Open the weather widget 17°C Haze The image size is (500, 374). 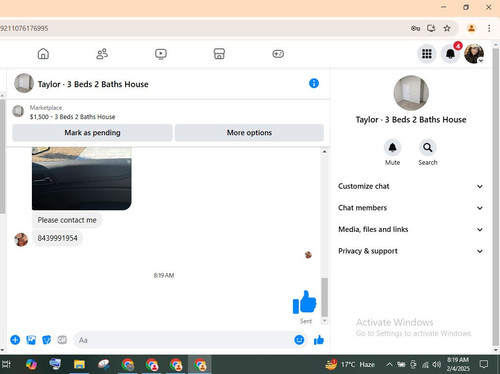tap(350, 364)
